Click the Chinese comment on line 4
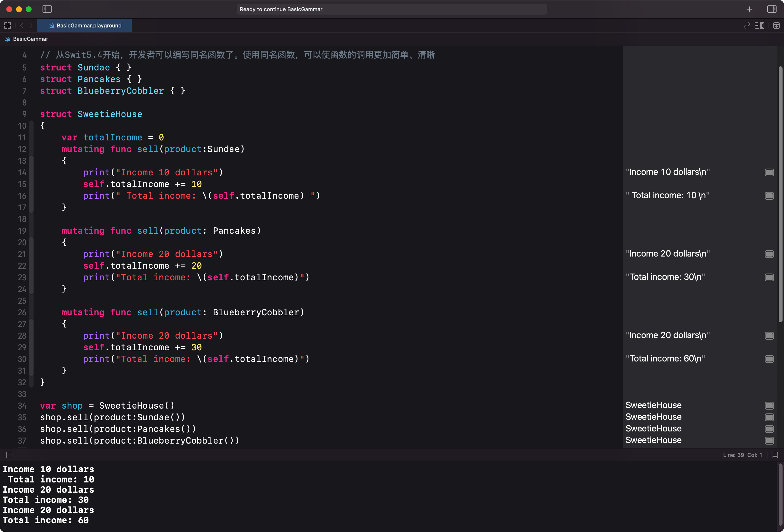 click(x=237, y=55)
